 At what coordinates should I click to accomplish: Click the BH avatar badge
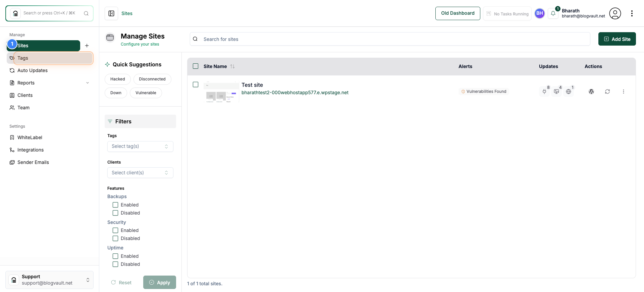[x=540, y=13]
